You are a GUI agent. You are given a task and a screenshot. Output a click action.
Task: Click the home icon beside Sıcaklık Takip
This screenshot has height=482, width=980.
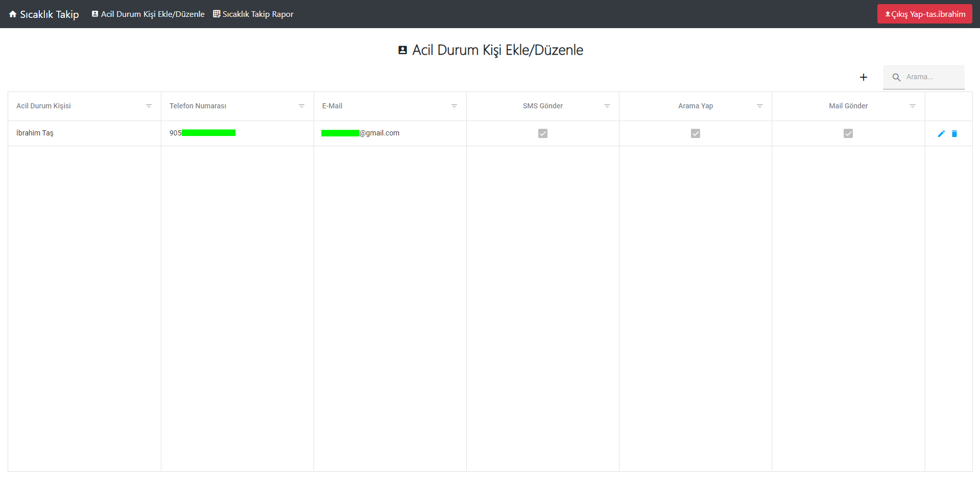tap(13, 14)
